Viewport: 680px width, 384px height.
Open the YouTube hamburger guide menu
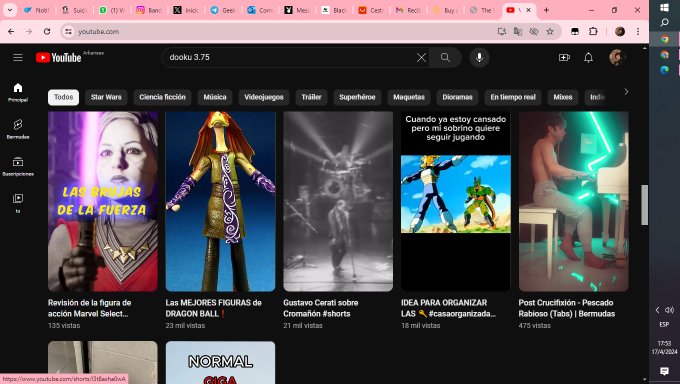[x=18, y=57]
